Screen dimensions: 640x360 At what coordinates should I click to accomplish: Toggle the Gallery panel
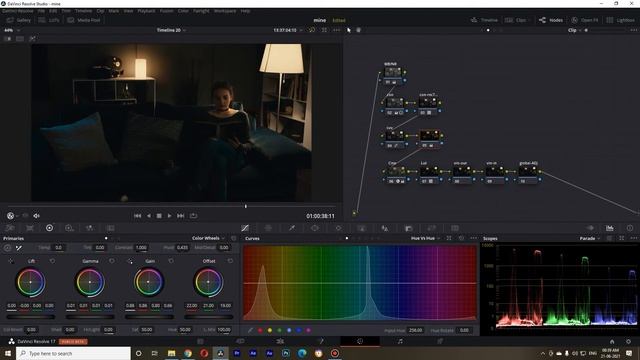(19, 20)
